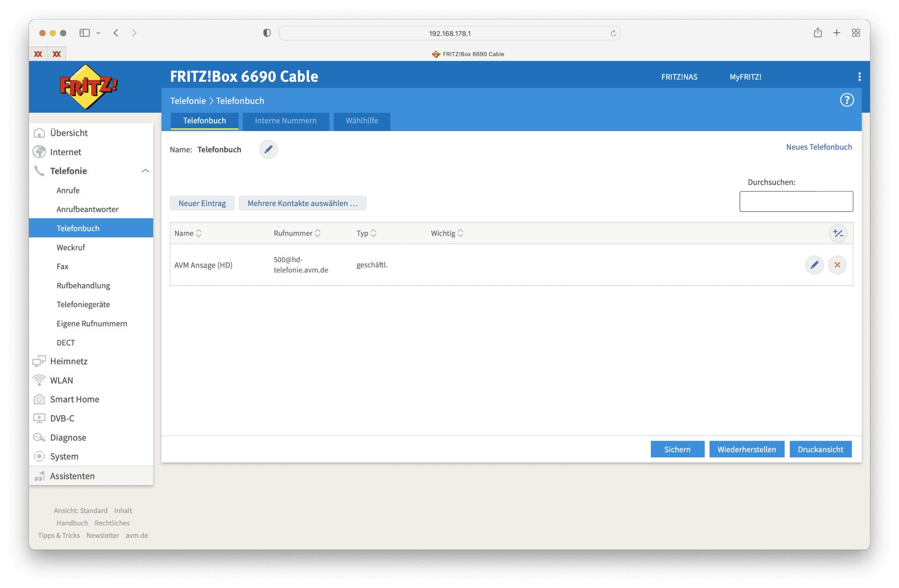Click Telefonie in the breadcrumb
Image resolution: width=899 pixels, height=588 pixels.
tap(188, 101)
